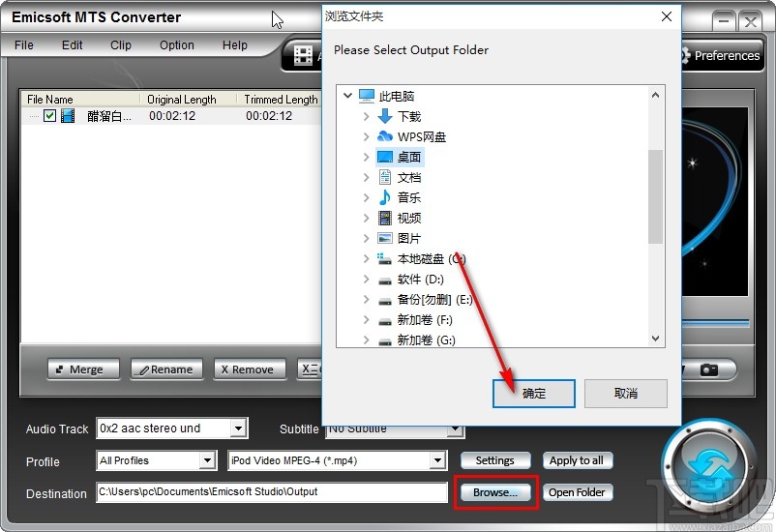Start conversion with the round convert button

coord(710,466)
